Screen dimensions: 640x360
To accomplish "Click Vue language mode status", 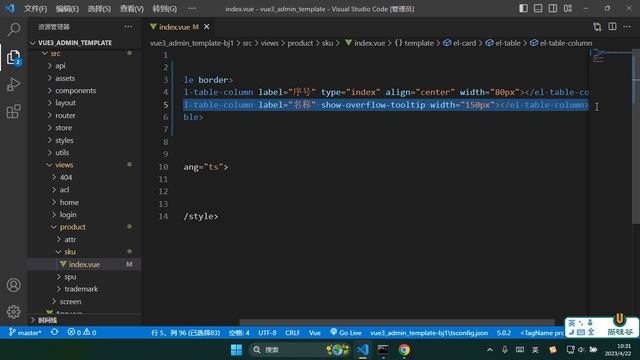I will 315,333.
